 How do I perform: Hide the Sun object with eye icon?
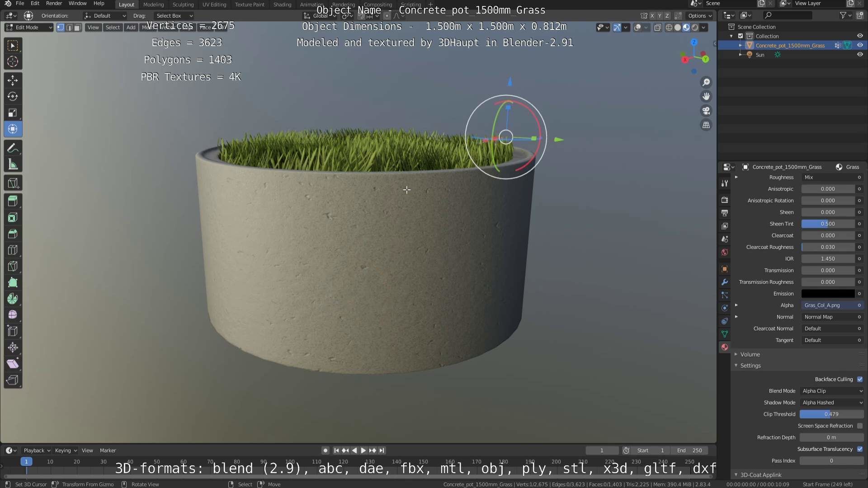860,55
